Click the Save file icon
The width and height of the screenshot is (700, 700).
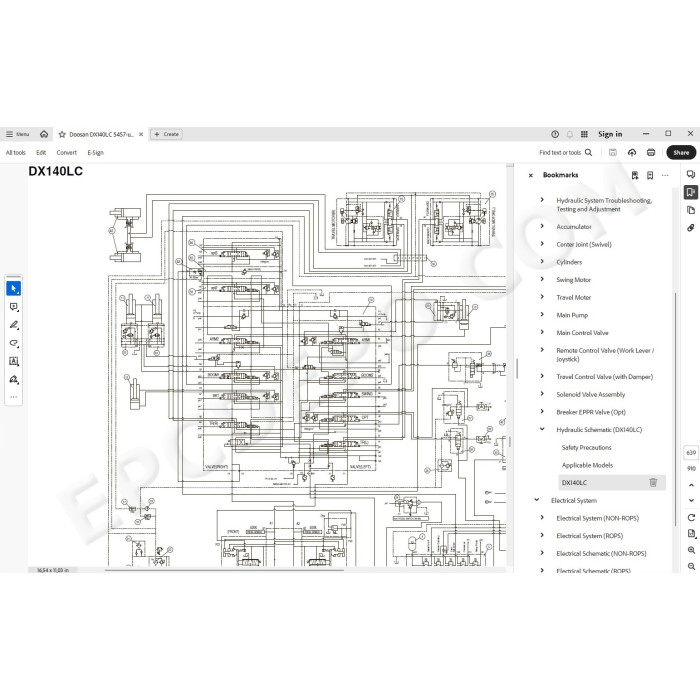pos(613,153)
